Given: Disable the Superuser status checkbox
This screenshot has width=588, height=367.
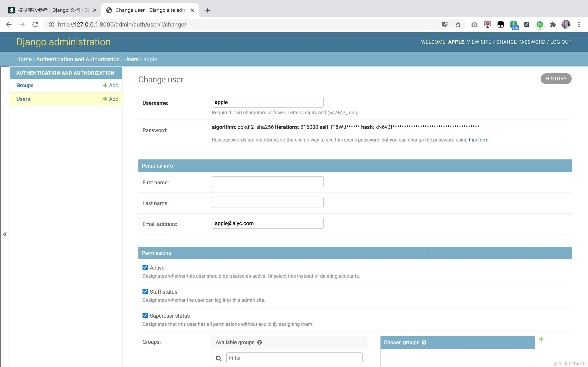Looking at the screenshot, I should coord(145,315).
